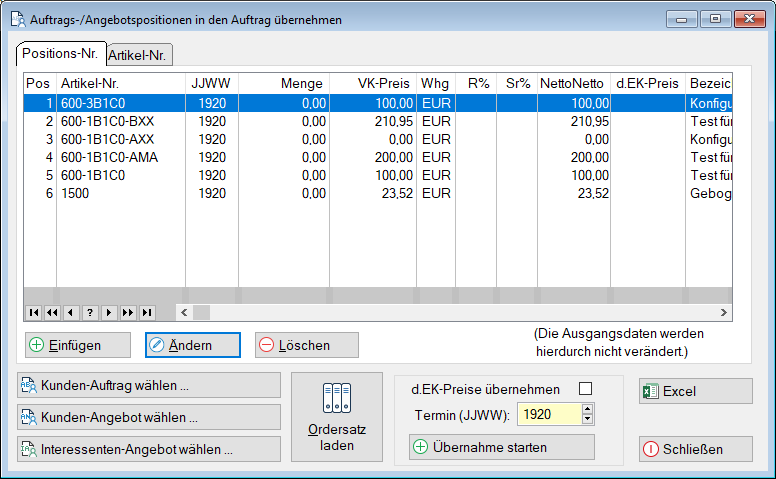Load the Ordersatz binder icon button
The width and height of the screenshot is (776, 479).
337,417
